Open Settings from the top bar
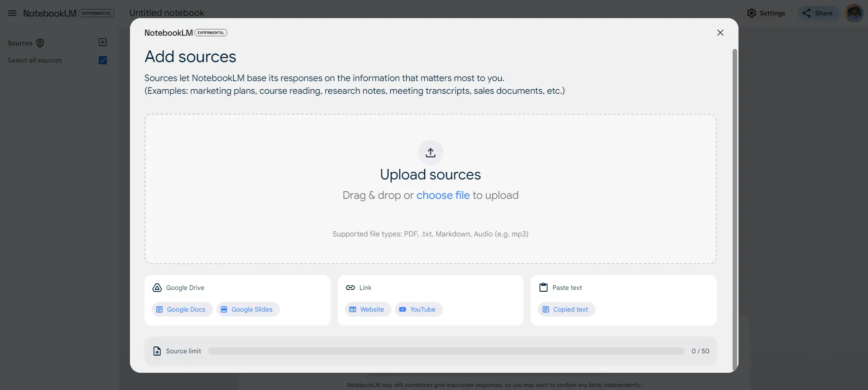Viewport: 868px width, 390px height. click(x=766, y=13)
